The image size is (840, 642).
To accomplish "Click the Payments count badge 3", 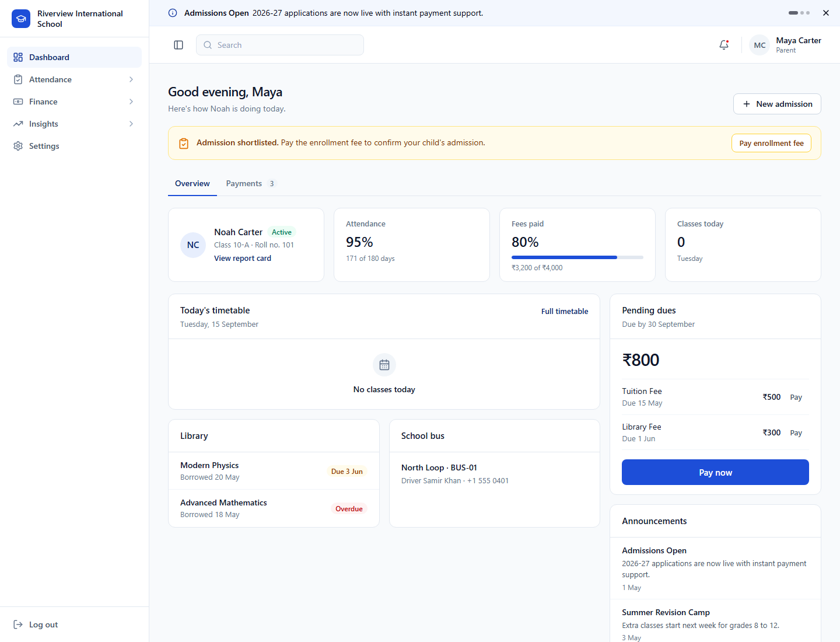I will 272,183.
